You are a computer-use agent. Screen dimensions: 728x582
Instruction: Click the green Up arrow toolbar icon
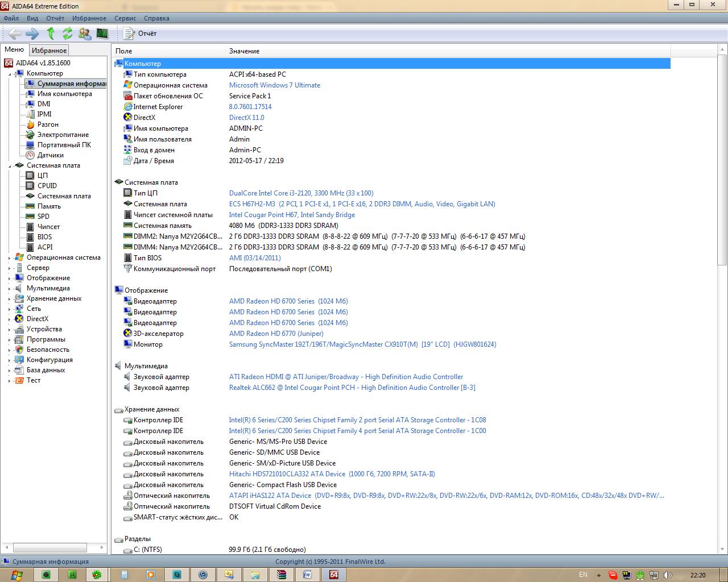point(51,34)
